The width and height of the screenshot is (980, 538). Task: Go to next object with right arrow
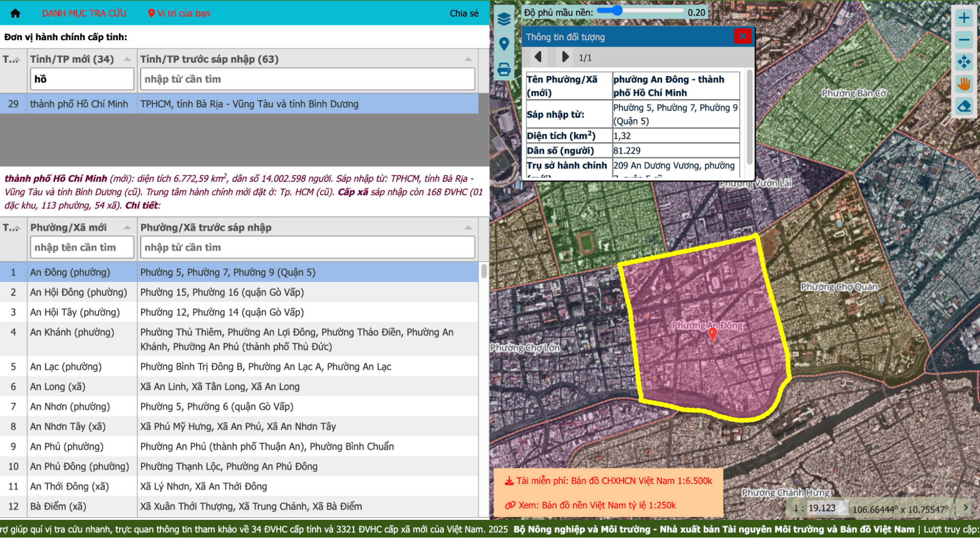565,57
